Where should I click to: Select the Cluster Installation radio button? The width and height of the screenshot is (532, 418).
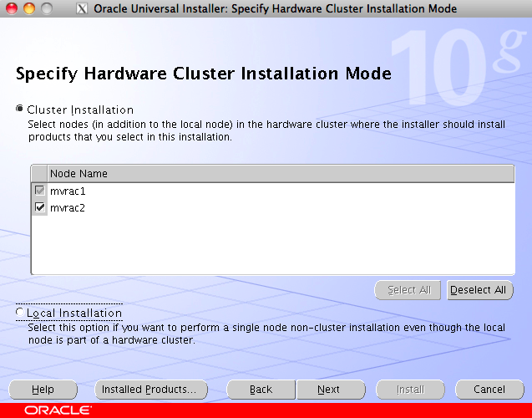(21, 110)
